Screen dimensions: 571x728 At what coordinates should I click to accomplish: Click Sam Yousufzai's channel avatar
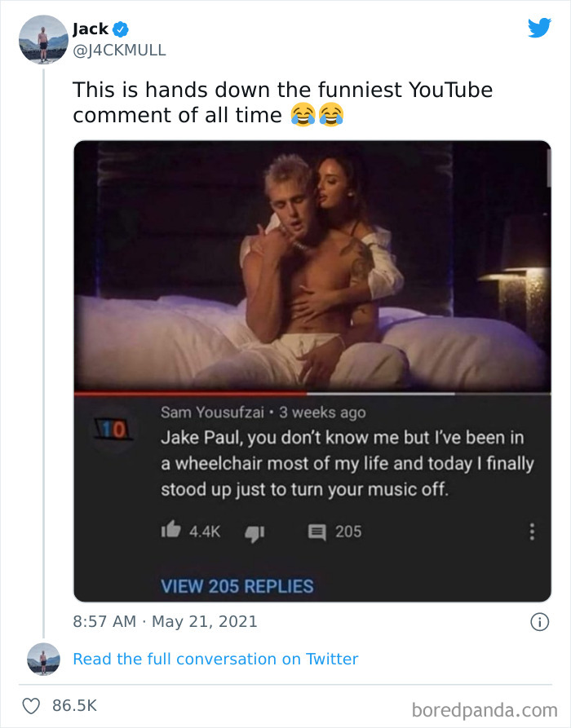(x=113, y=429)
